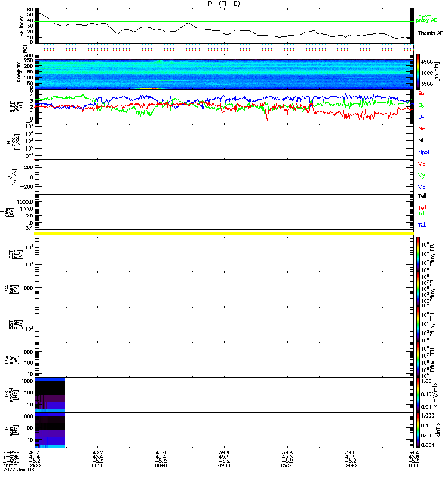This screenshot has width=448, height=478.
Task: Pick the SST ions Eflux color bar
Action: (x=418, y=255)
